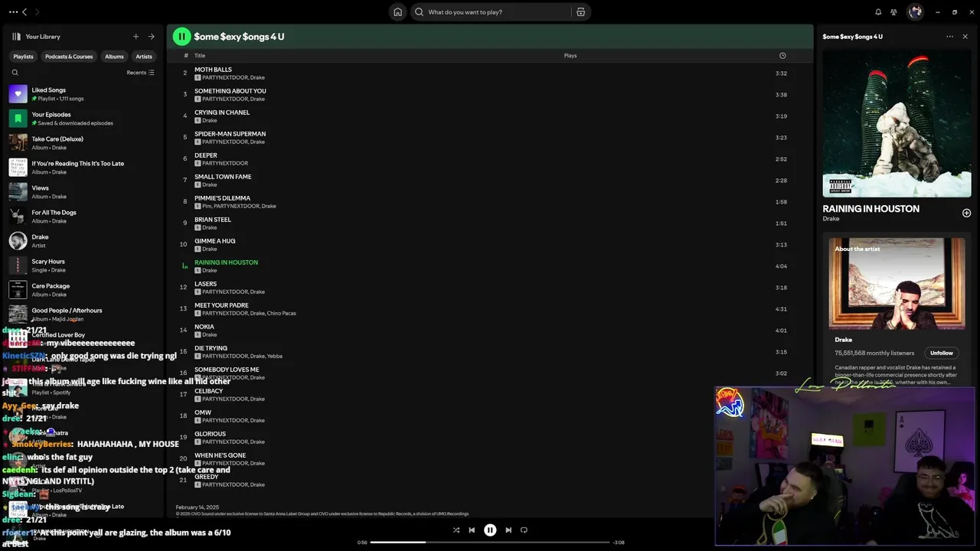This screenshot has height=551, width=980.
Task: Skip to next track
Action: 508,530
